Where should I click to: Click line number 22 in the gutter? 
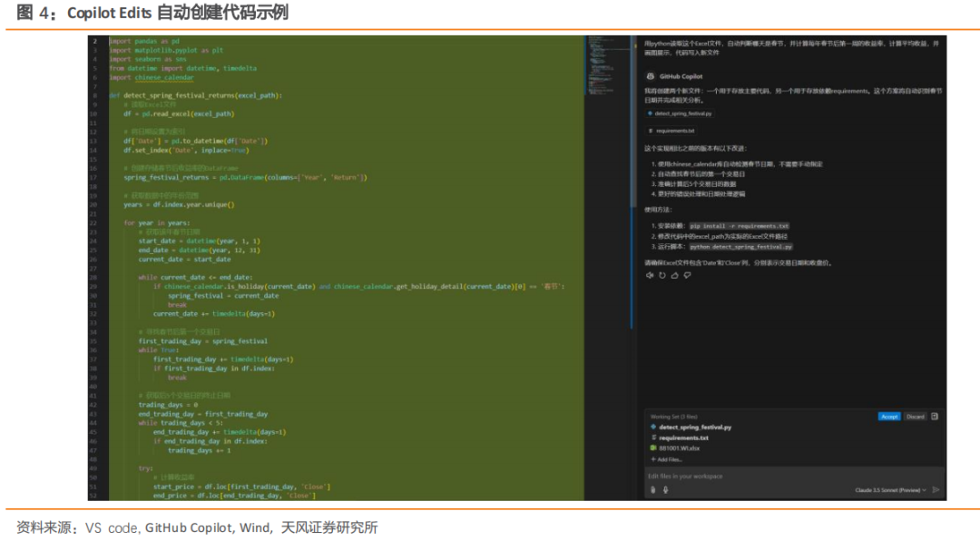(x=93, y=222)
